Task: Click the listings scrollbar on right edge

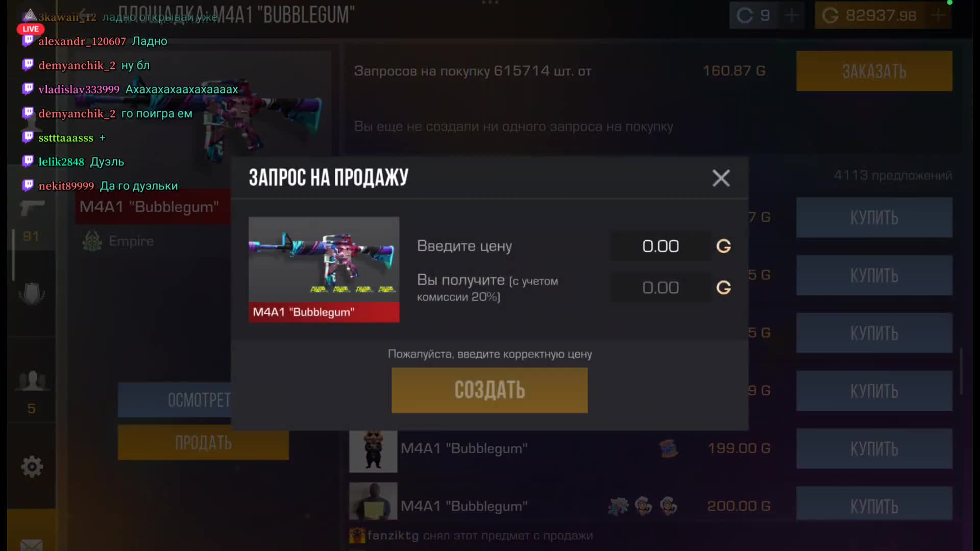Action: [x=962, y=371]
